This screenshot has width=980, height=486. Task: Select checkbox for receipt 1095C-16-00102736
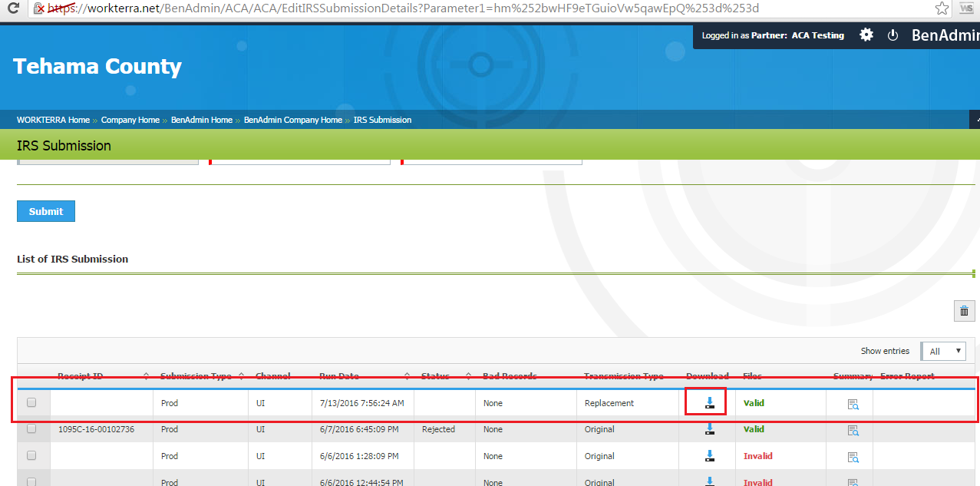tap(31, 429)
